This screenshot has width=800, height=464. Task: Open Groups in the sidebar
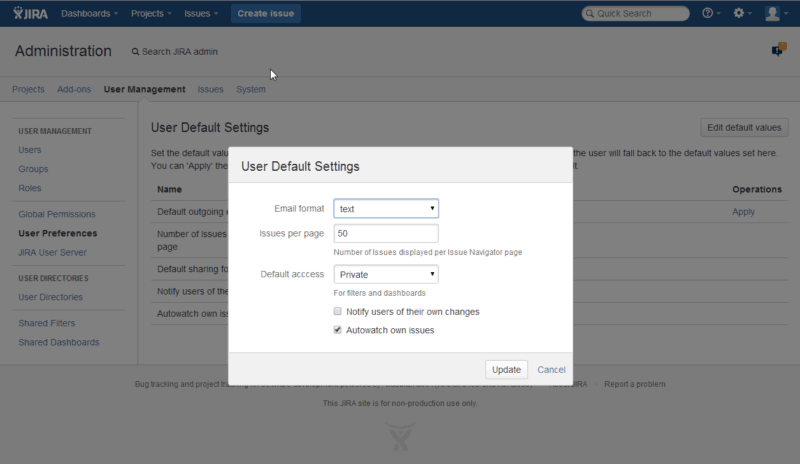(33, 169)
